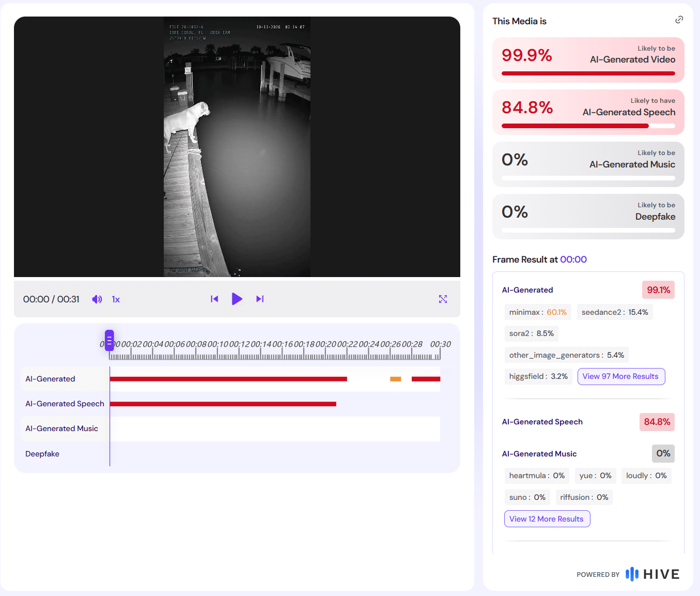Skip to the next frame
Image resolution: width=700 pixels, height=596 pixels.
click(x=260, y=299)
